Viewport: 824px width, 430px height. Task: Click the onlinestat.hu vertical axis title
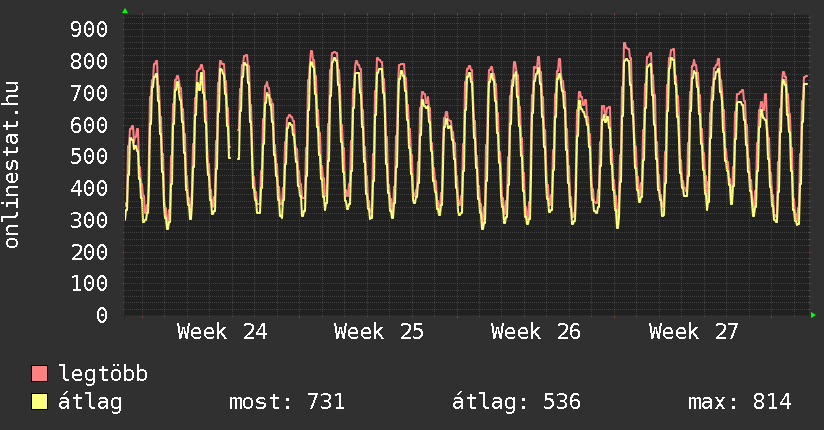[x=12, y=165]
